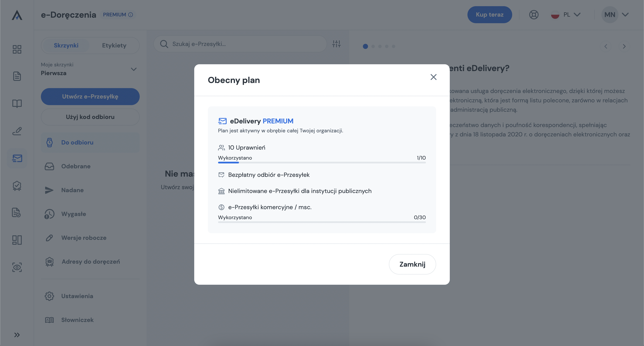644x346 pixels.
Task: Click the eDelivery PREMIUM plan title
Action: coord(262,121)
